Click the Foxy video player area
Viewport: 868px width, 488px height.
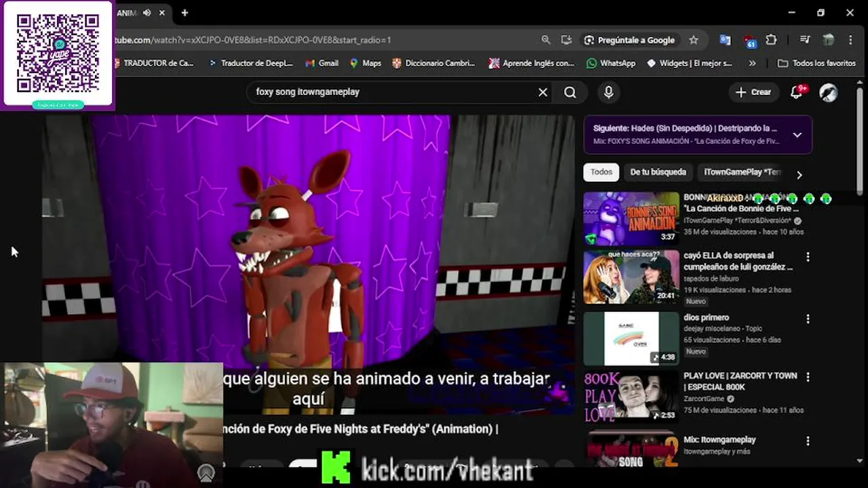pyautogui.click(x=309, y=264)
